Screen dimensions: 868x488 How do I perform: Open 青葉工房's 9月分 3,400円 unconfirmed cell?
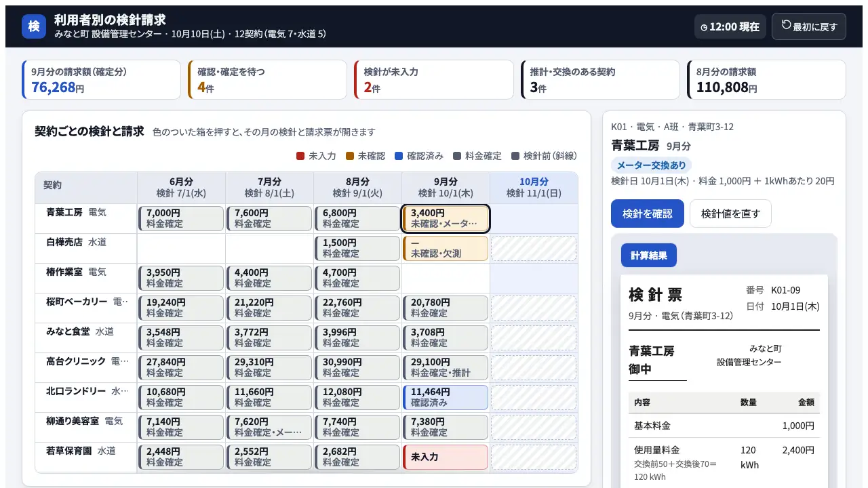(446, 218)
